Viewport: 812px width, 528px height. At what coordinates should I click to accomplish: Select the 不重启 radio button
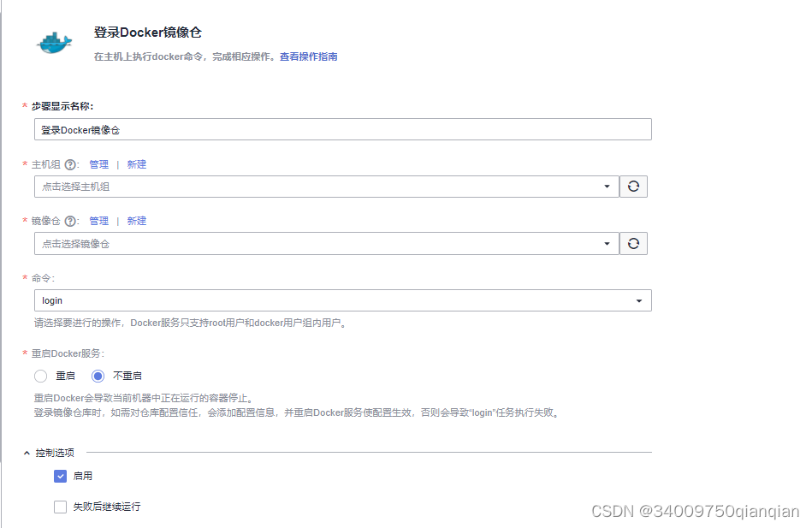tap(98, 376)
